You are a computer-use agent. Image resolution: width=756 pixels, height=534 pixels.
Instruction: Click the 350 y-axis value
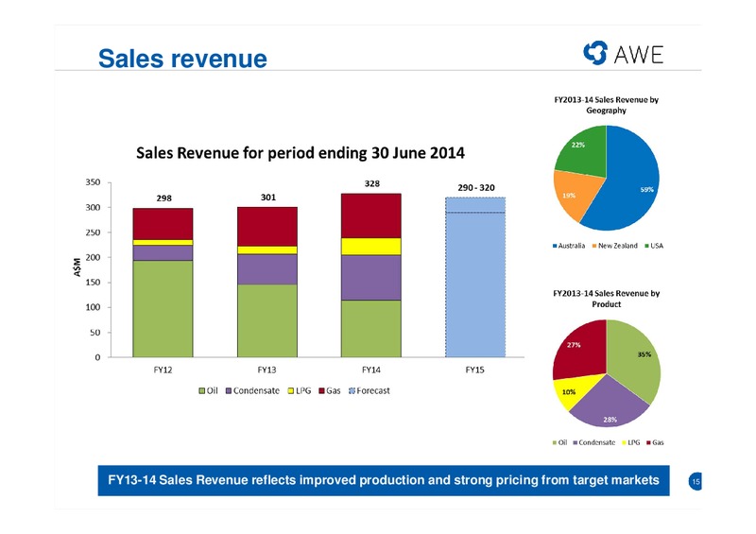point(93,182)
